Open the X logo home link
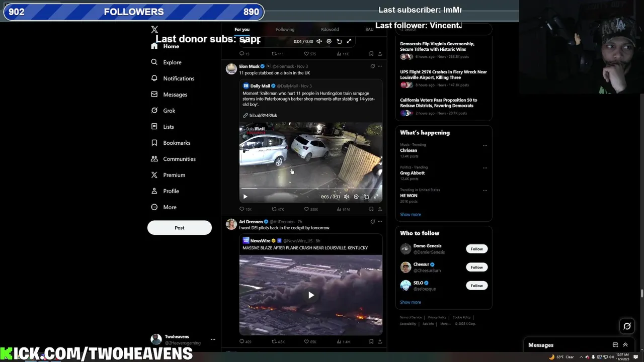644x362 pixels. 154,30
